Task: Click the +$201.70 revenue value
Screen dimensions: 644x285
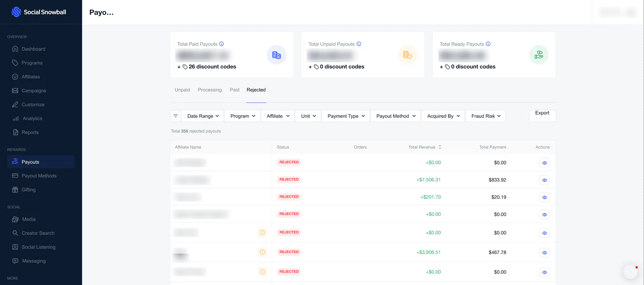Action: tap(431, 197)
